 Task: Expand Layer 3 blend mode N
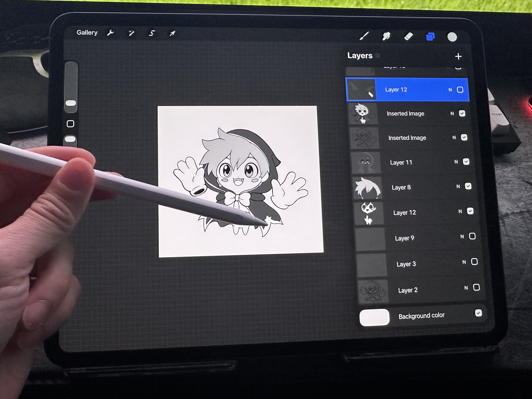tap(464, 262)
